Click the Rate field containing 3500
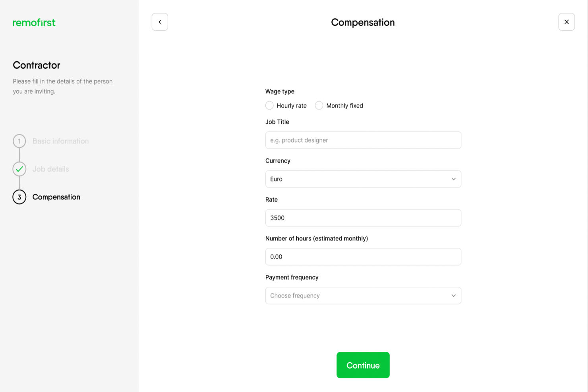588x392 pixels. (363, 218)
